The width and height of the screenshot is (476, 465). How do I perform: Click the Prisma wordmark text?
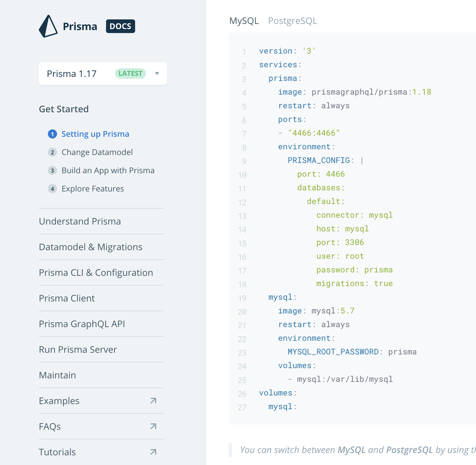80,26
